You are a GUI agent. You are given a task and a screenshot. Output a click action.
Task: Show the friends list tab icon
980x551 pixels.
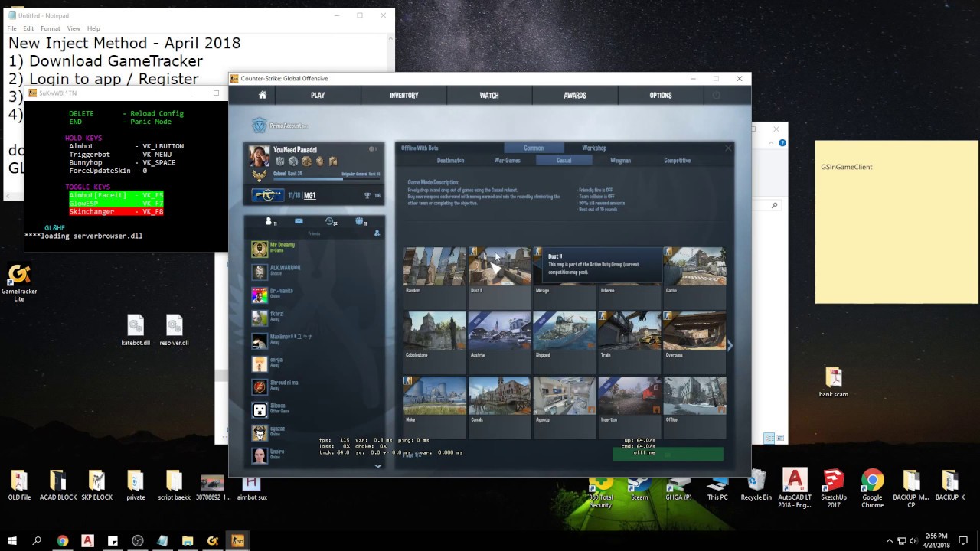tap(269, 222)
